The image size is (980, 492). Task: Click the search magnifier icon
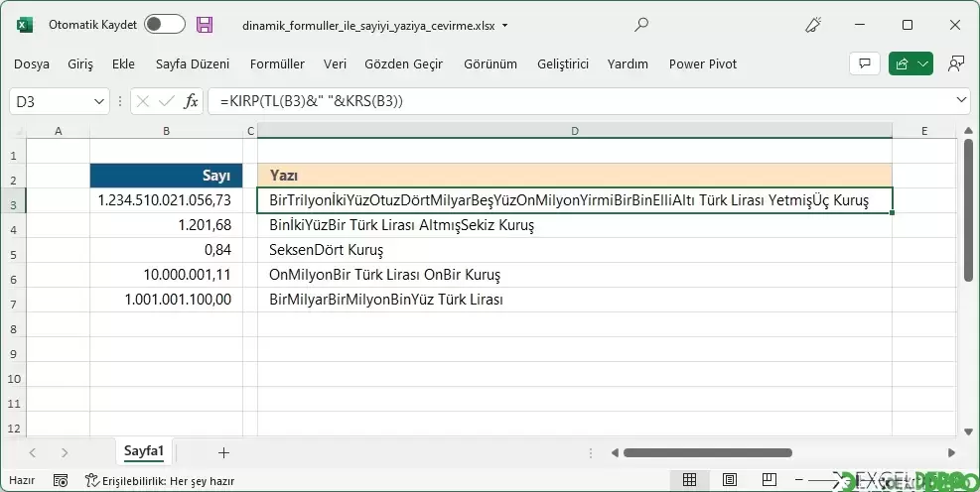[641, 25]
